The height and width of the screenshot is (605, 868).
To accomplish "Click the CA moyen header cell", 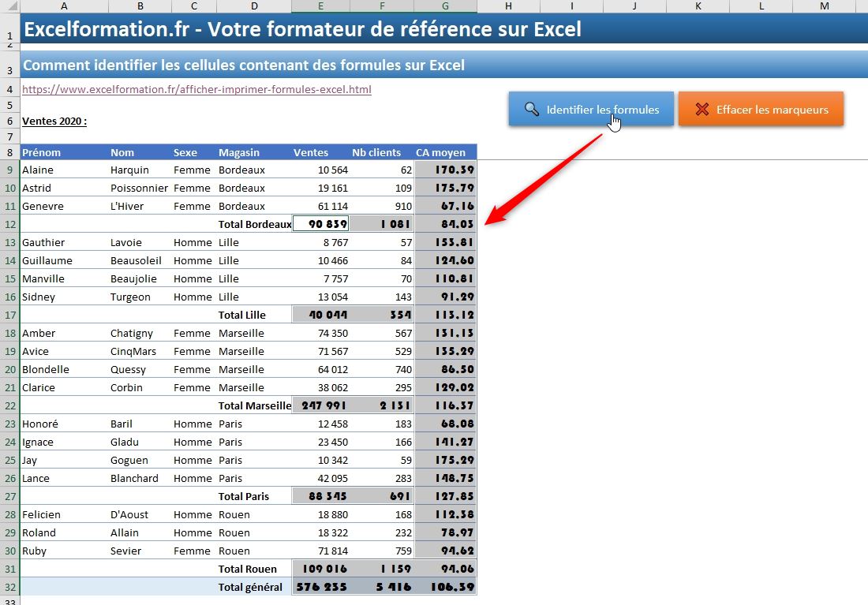I will coord(442,152).
